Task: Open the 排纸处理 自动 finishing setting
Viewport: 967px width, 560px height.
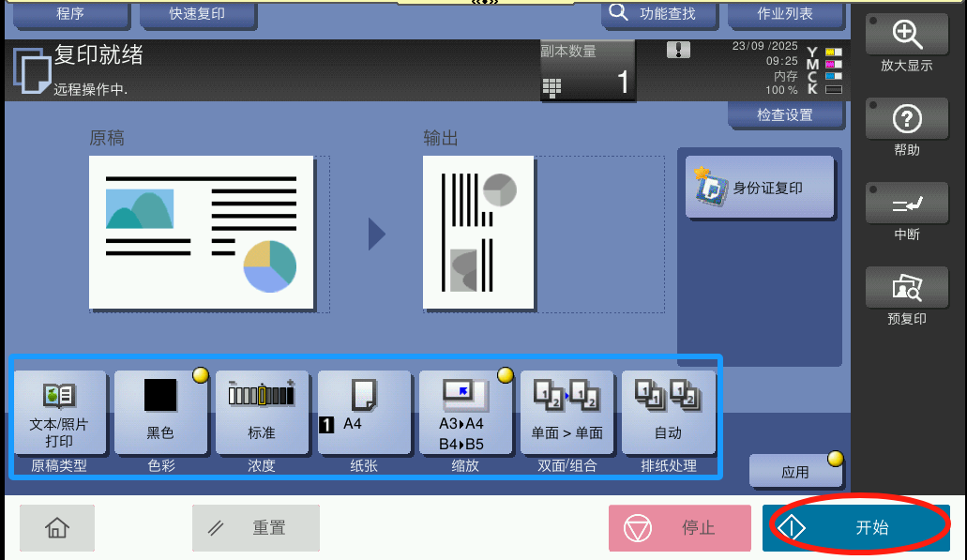Action: (x=668, y=414)
